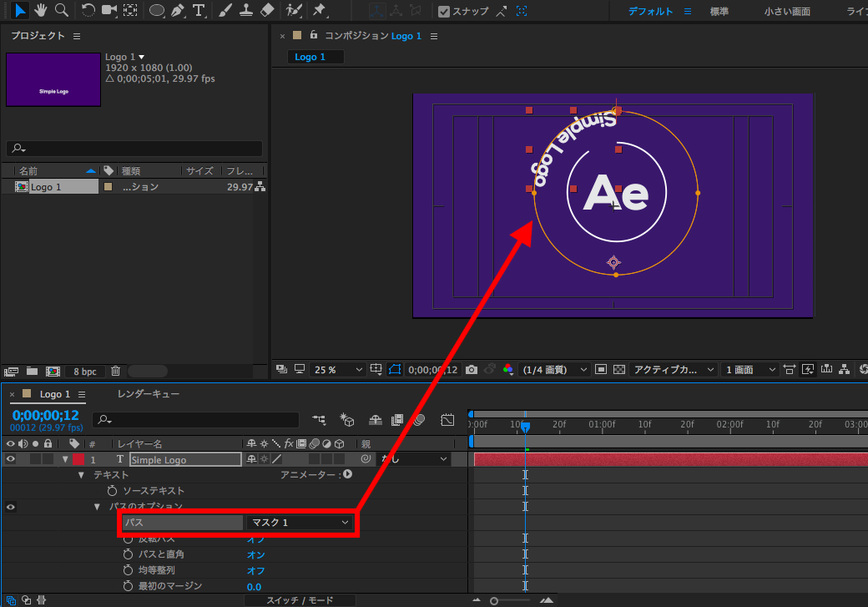Screen dimensions: 868x607
Task: Click the オン value for パスと直角
Action: point(255,554)
